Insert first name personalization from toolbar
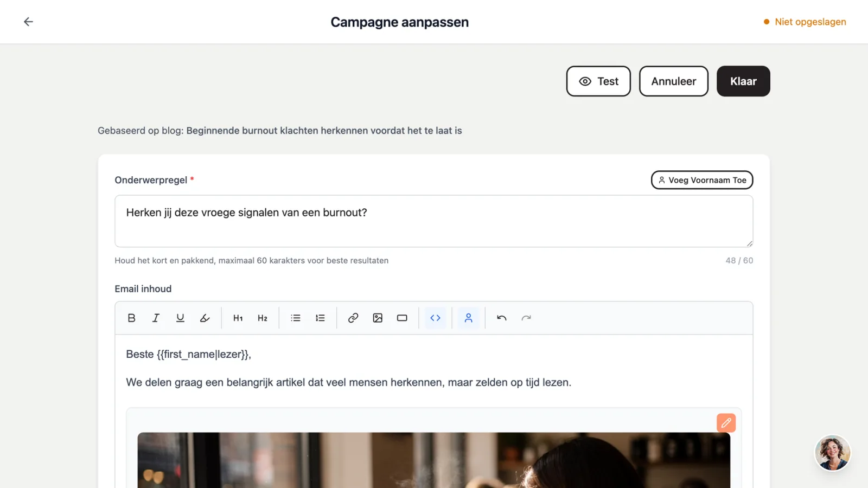This screenshot has height=488, width=868. 468,318
